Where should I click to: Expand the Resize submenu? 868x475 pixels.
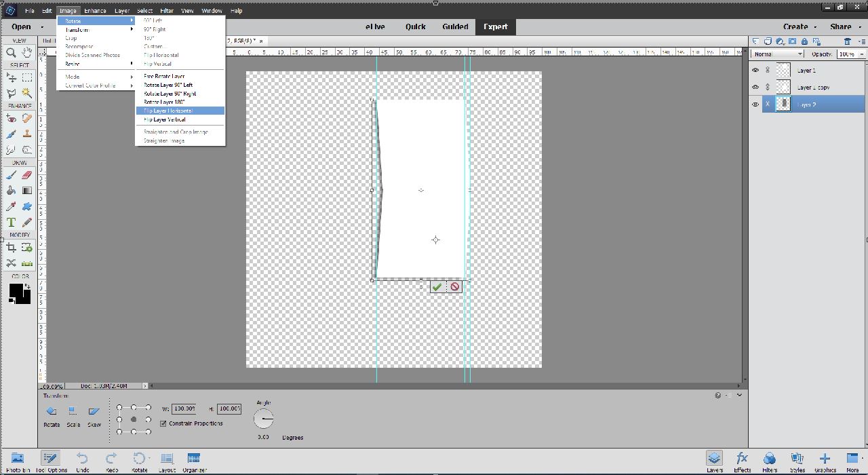point(95,64)
